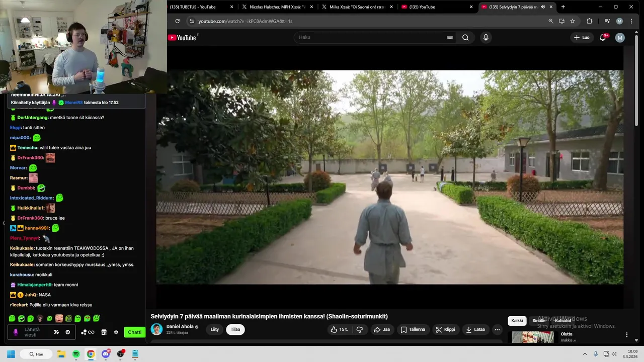Open volume control in system tray
Image resolution: width=644 pixels, height=362 pixels.
click(x=614, y=354)
